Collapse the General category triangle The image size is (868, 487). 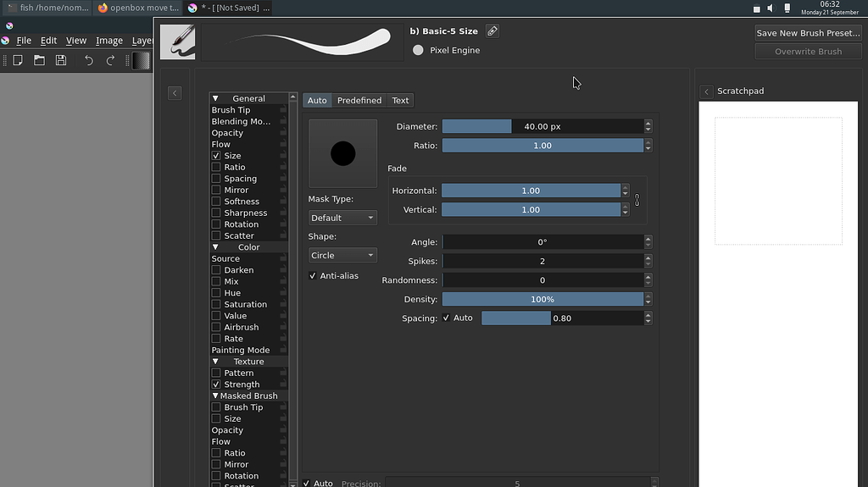coord(215,98)
